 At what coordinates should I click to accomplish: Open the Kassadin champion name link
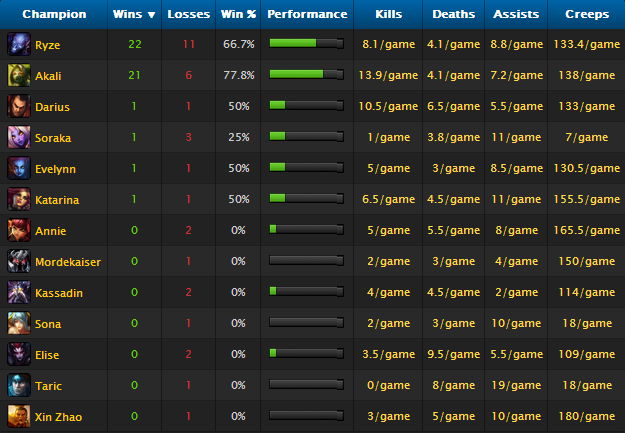point(59,293)
